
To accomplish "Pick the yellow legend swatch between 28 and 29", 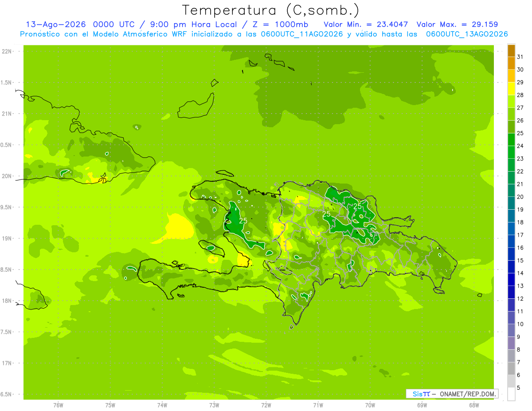I will coord(511,89).
